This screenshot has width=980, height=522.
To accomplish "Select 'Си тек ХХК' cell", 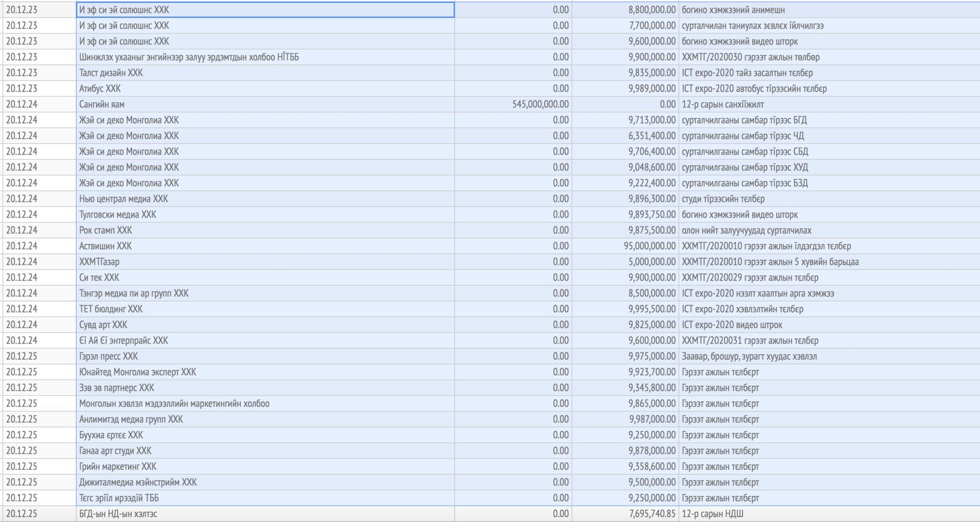I will tap(265, 278).
